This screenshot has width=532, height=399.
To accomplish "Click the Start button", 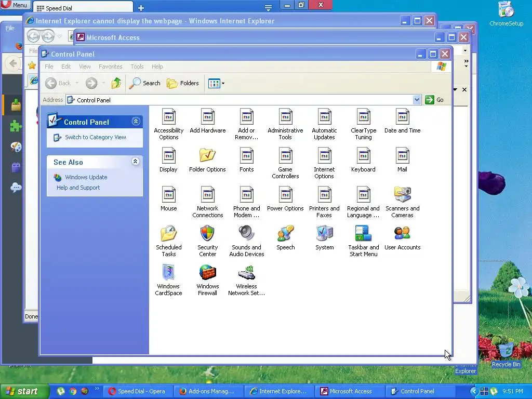I will (25, 391).
